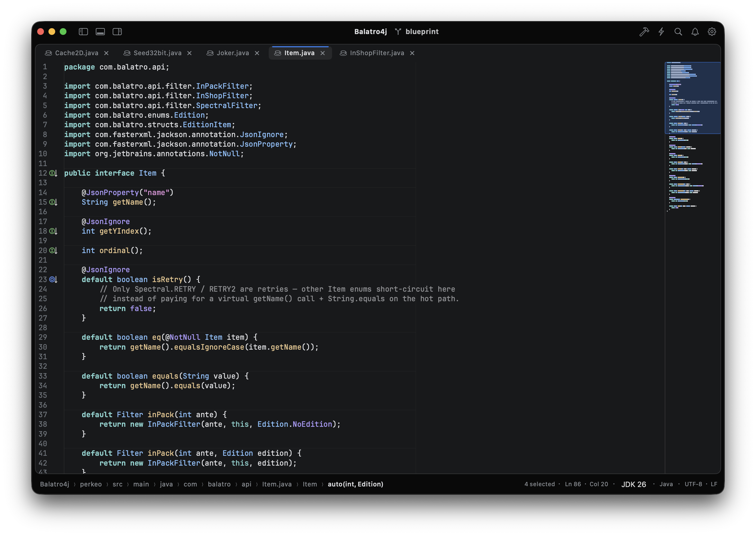
Task: Close the Joker.java tab
Action: point(257,53)
